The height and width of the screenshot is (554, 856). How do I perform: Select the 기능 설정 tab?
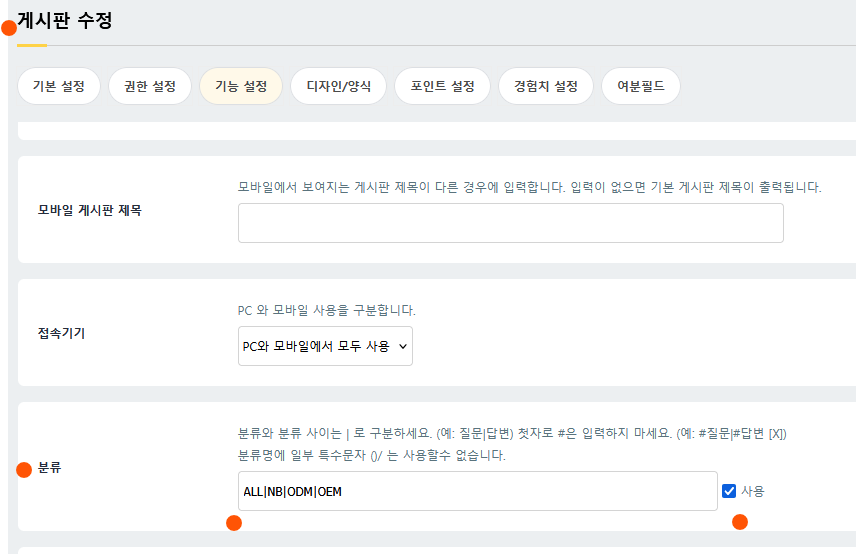241,86
